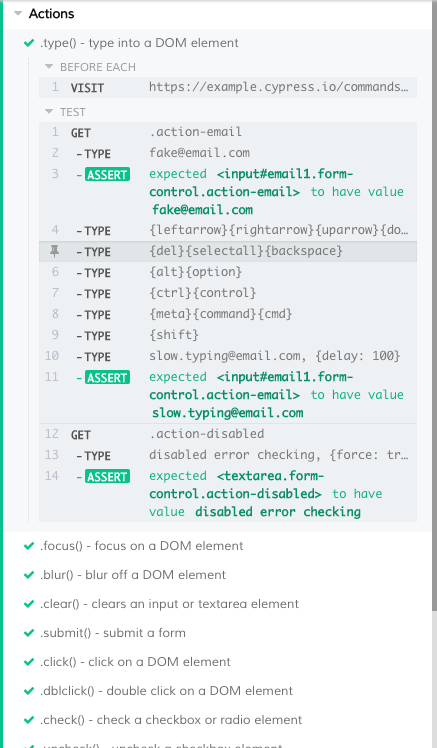Image resolution: width=437 pixels, height=748 pixels.
Task: Select the VISIT example.cypress.io command
Action: pos(228,87)
